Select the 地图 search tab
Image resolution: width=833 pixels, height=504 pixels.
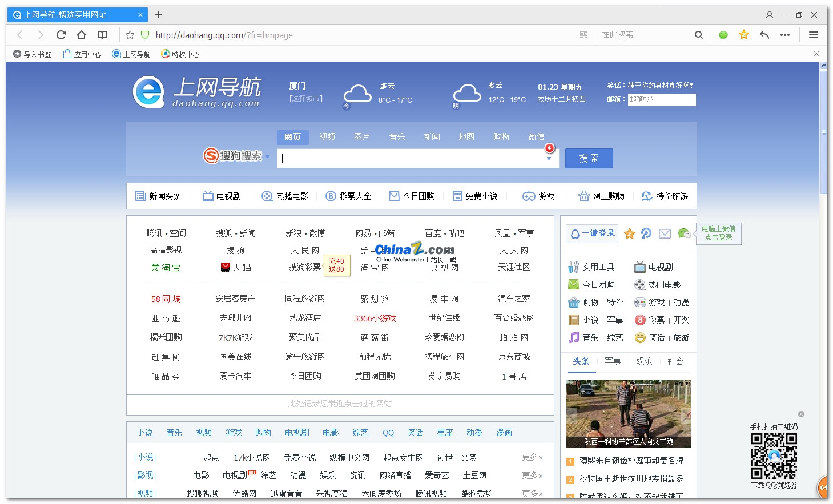click(x=466, y=137)
